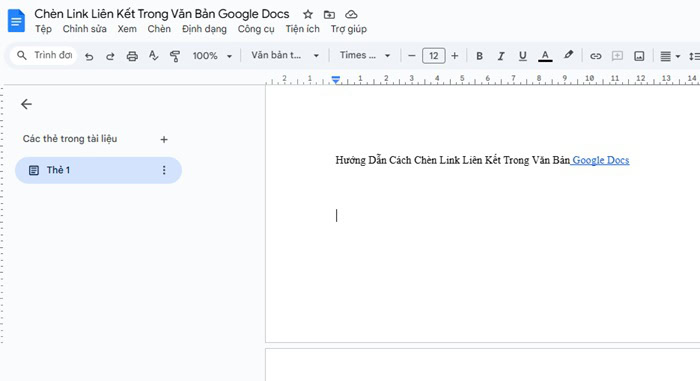
Task: Open the Định dạng menu
Action: point(204,29)
